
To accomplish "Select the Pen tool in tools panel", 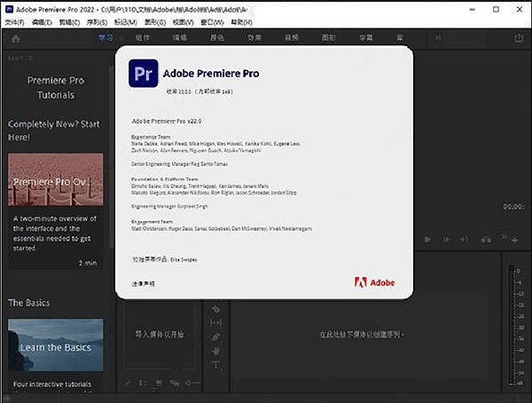I will tap(215, 337).
